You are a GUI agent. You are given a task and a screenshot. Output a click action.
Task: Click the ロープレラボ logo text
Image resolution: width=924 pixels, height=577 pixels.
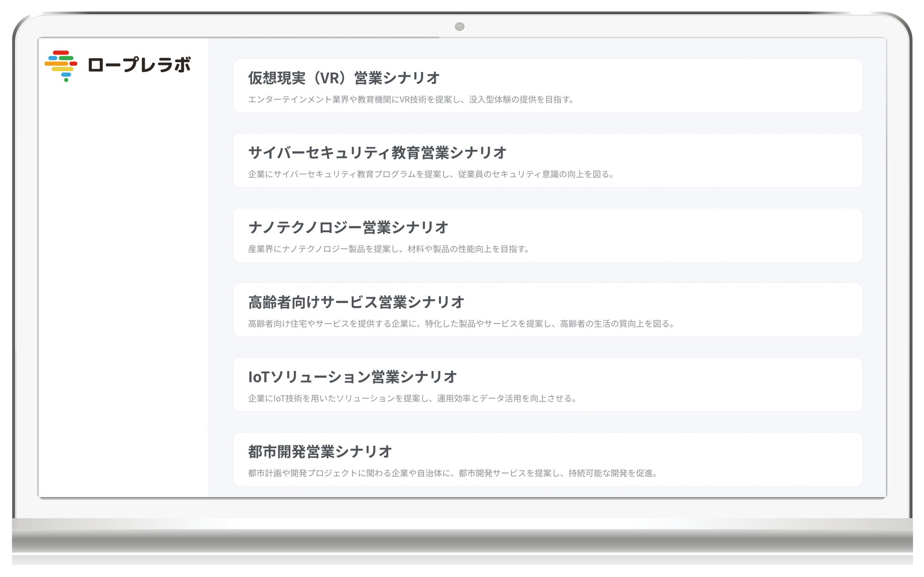(139, 65)
